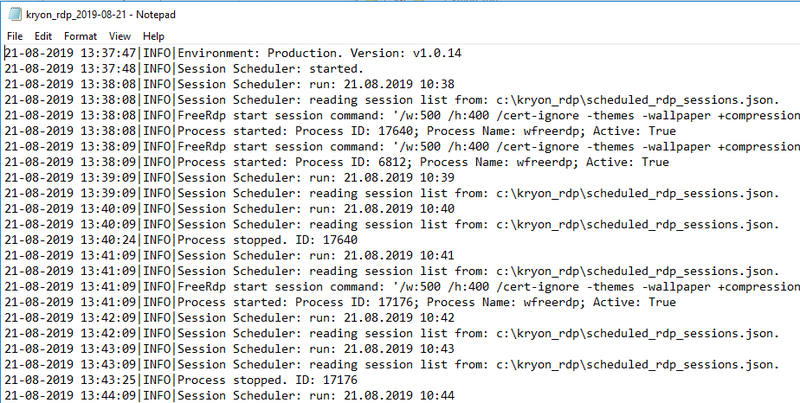Place cursor on Environment: Production version line

pos(233,53)
